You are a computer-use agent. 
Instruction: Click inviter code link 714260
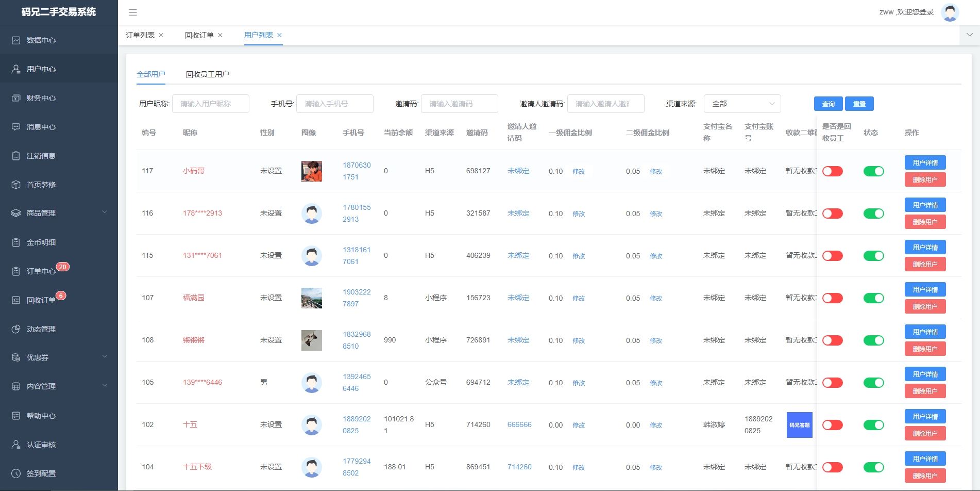519,467
